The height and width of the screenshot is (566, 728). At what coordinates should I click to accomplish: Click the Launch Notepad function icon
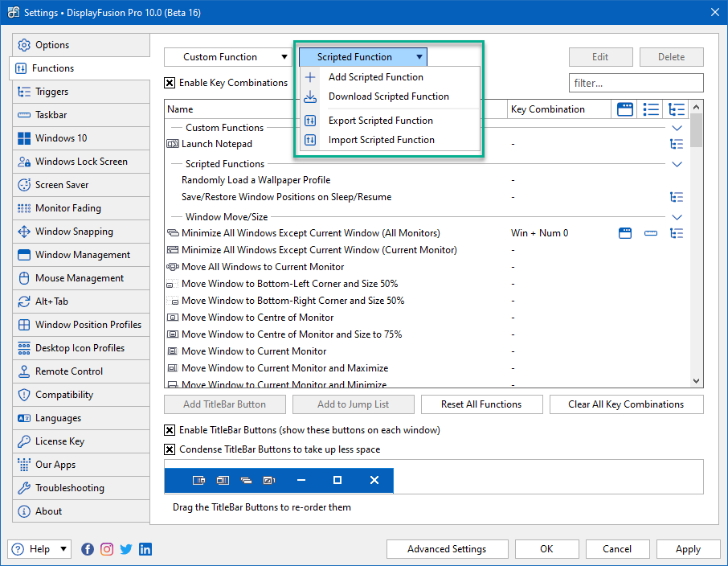click(173, 144)
